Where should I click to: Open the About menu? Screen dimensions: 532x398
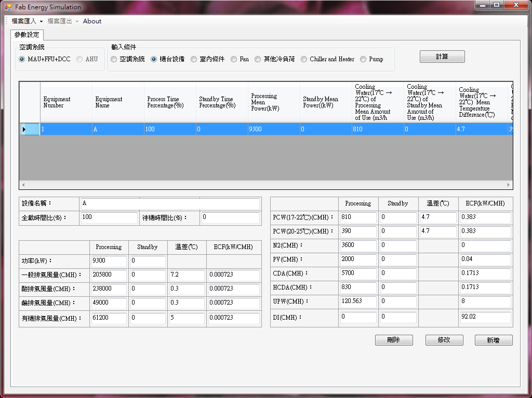tap(92, 21)
